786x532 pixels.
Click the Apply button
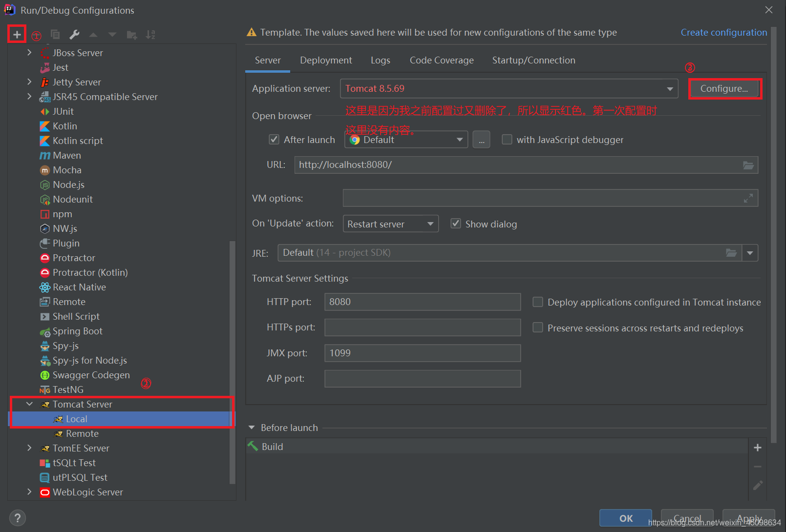[749, 518]
